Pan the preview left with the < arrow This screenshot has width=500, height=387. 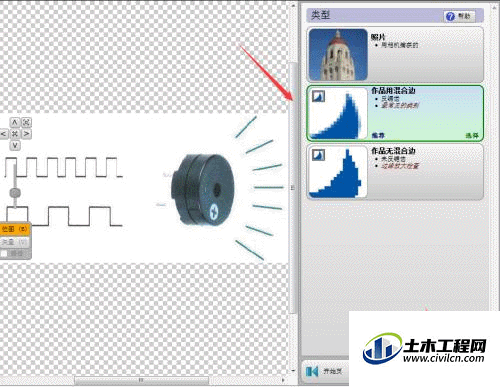(x=4, y=134)
